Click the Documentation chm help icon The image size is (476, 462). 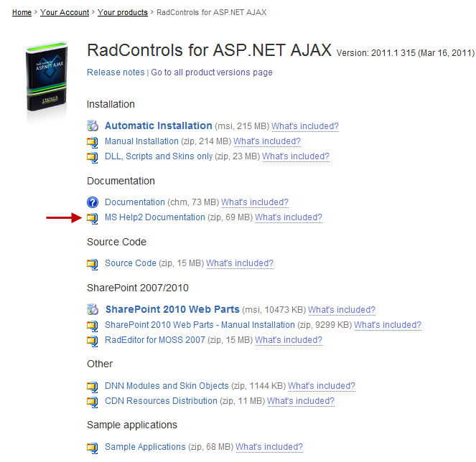(x=93, y=202)
